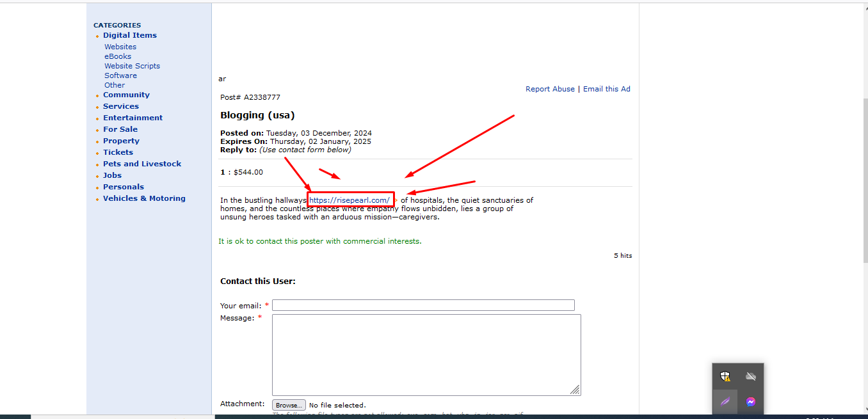
Task: Click the 5 hits counter text
Action: coord(623,255)
